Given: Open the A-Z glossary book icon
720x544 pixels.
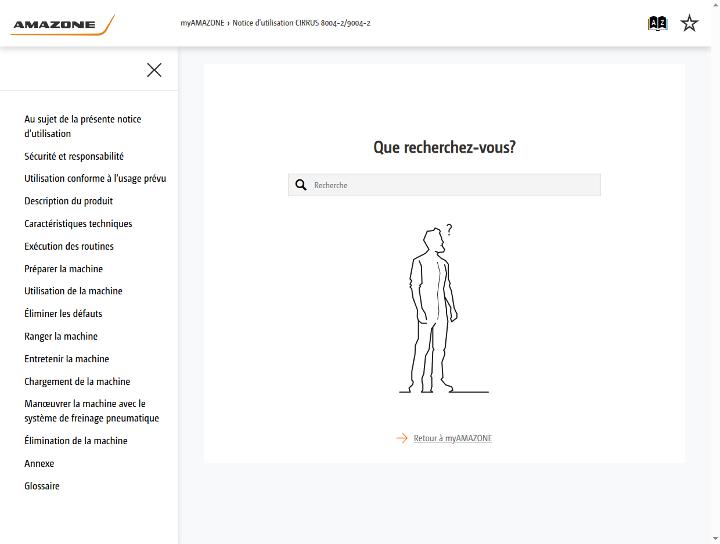Looking at the screenshot, I should tap(657, 23).
